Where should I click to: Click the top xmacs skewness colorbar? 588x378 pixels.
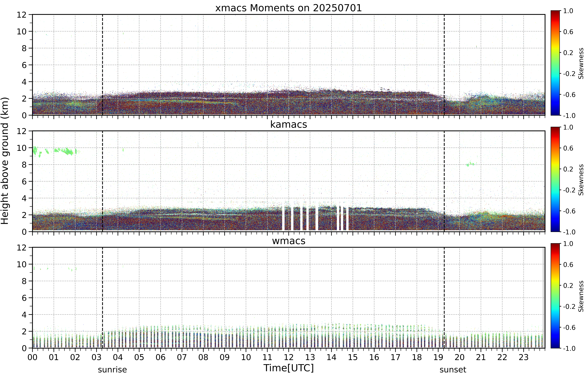pos(555,63)
